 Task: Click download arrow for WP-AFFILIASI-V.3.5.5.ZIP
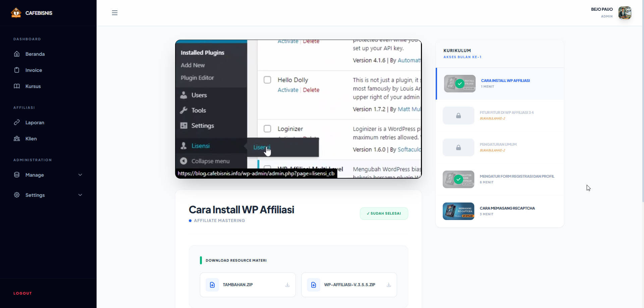point(388,285)
